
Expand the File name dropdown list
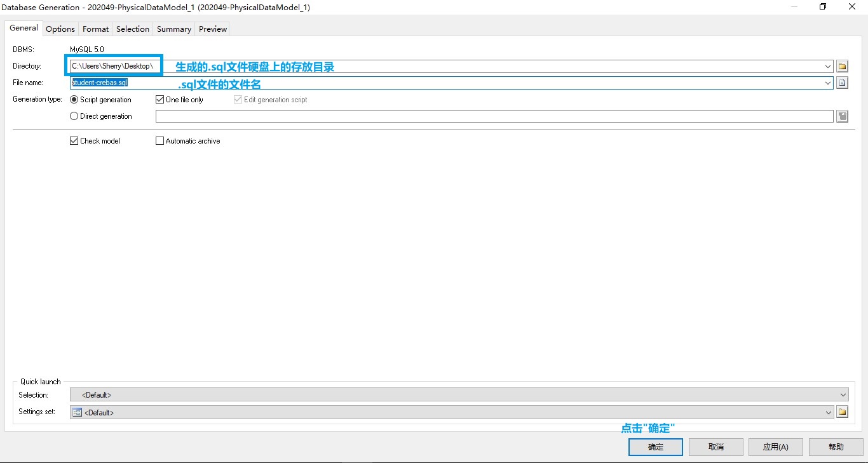pos(827,82)
